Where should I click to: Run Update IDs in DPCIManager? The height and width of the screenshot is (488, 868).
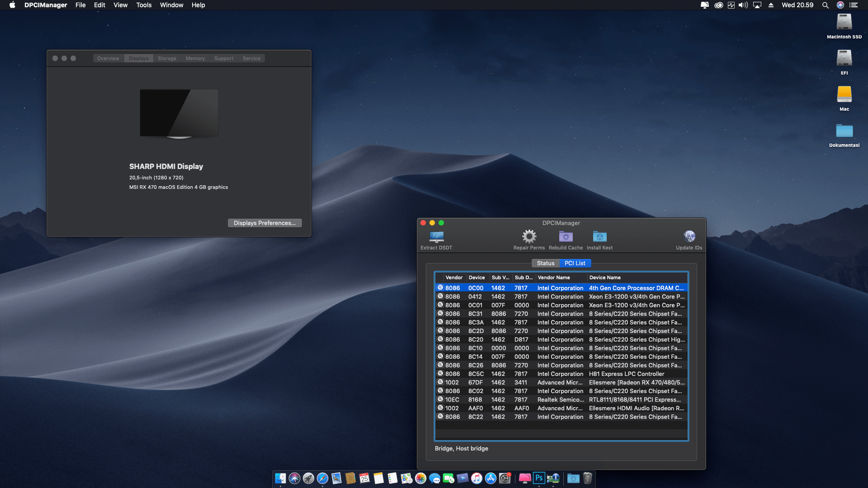(x=689, y=239)
